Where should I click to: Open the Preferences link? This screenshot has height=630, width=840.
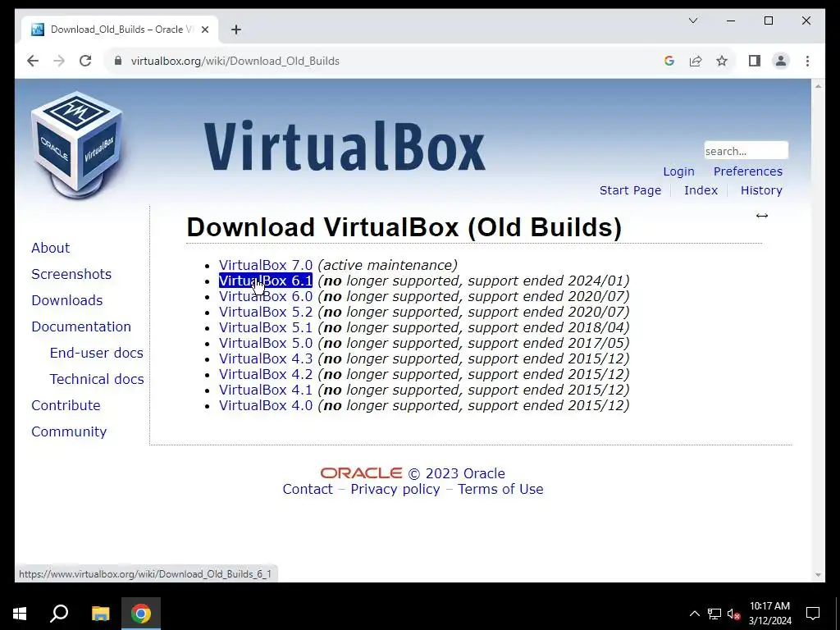(748, 171)
